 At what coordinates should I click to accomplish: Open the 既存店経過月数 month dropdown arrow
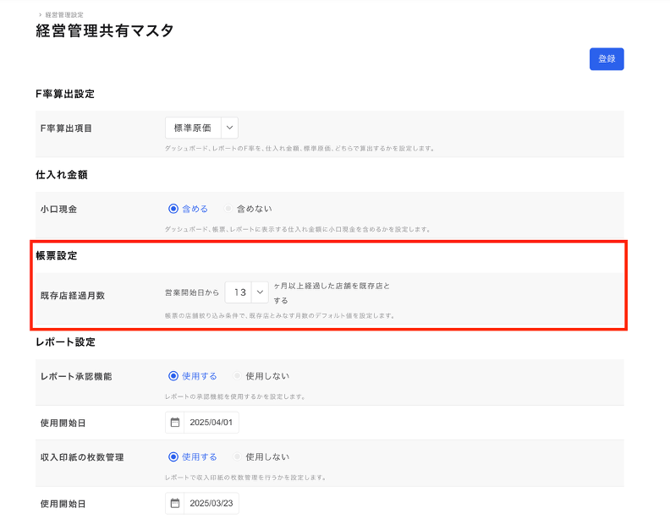click(x=260, y=292)
